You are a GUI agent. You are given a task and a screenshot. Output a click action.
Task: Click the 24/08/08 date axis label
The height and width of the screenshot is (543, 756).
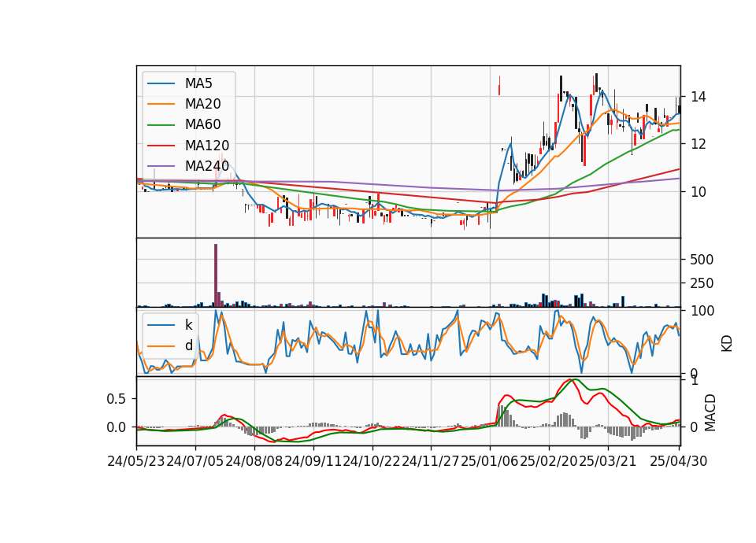click(254, 462)
